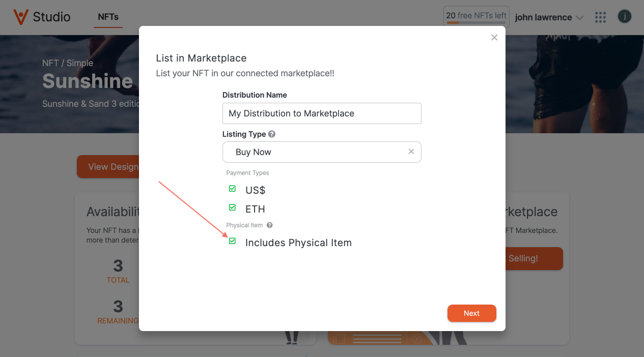Click the Studio logo icon
The height and width of the screenshot is (357, 644).
[20, 17]
